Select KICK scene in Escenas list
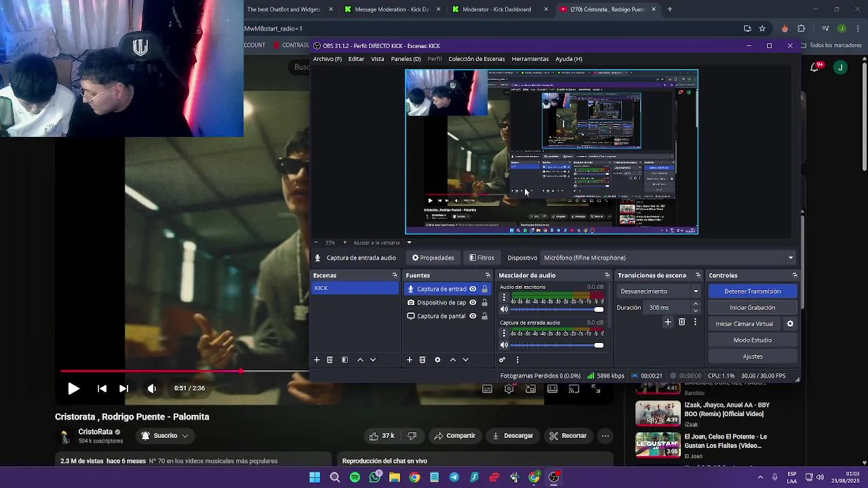 click(x=355, y=289)
